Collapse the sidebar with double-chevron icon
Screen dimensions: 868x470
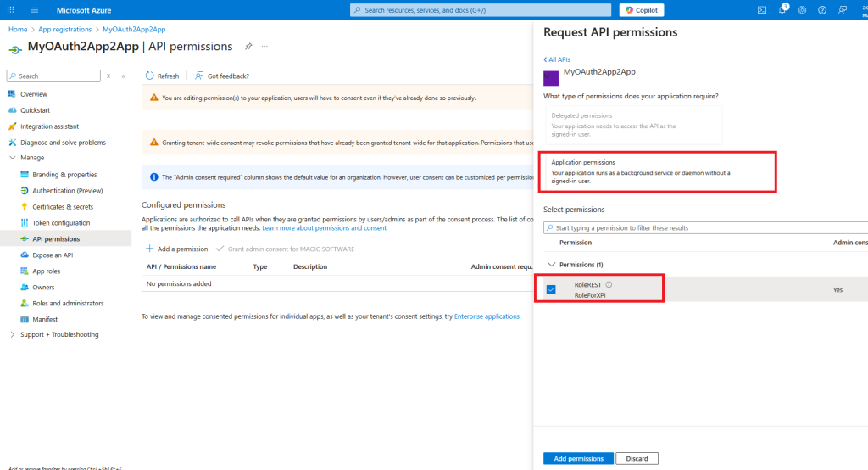pos(124,76)
